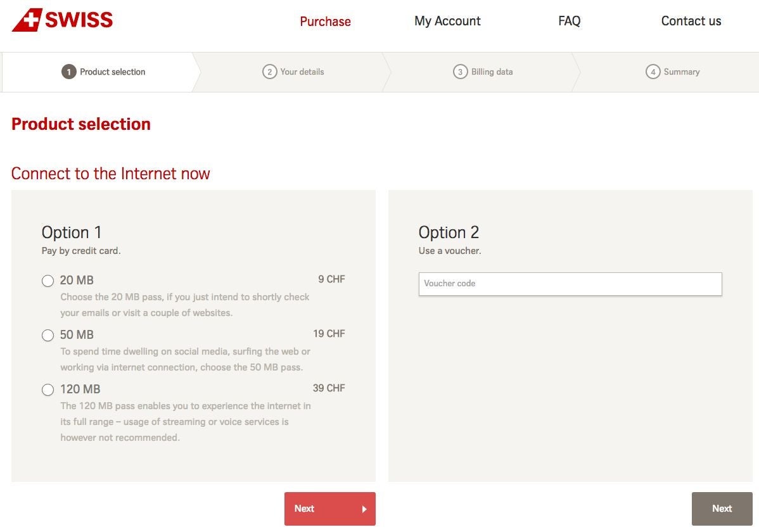Click the gray Next button under Option 2
The width and height of the screenshot is (759, 532).
[722, 509]
